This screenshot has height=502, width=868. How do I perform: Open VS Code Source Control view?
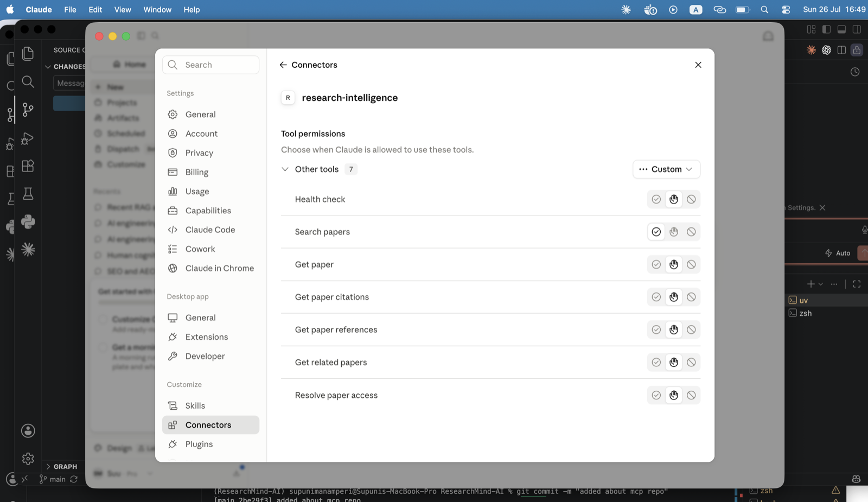pyautogui.click(x=28, y=110)
